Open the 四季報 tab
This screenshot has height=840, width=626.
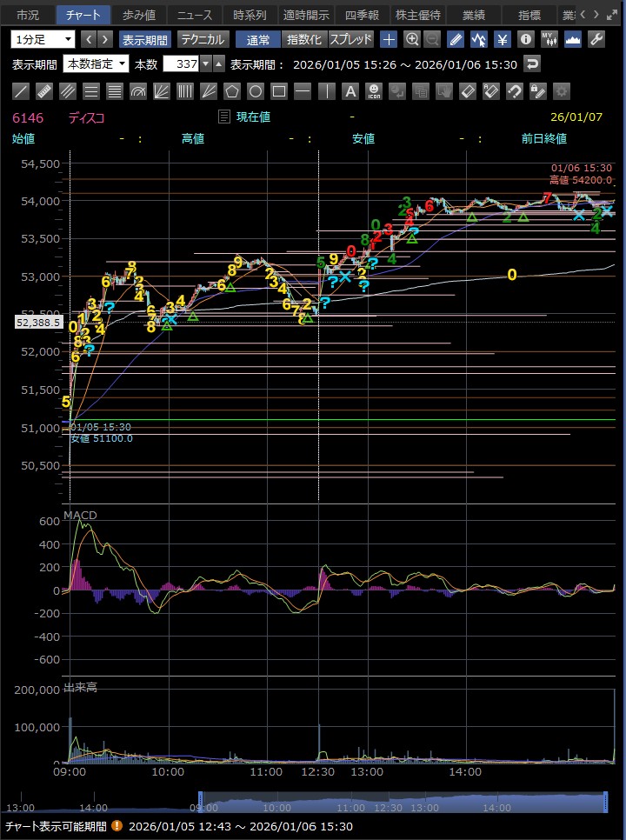pyautogui.click(x=362, y=15)
